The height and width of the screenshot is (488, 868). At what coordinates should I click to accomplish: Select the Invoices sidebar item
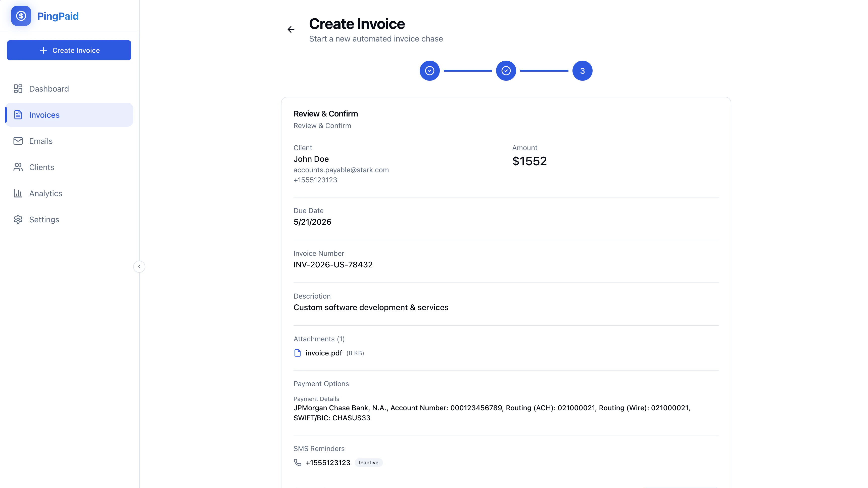[69, 115]
